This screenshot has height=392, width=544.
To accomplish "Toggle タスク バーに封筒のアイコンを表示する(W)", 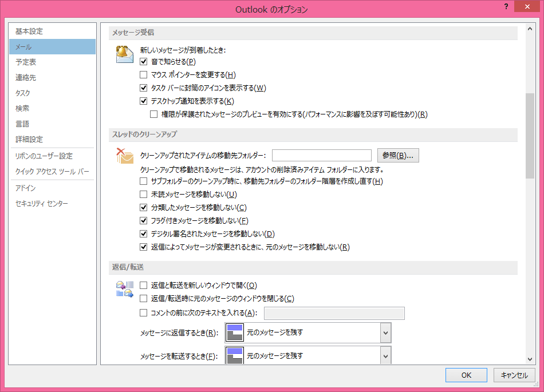I will [x=143, y=88].
